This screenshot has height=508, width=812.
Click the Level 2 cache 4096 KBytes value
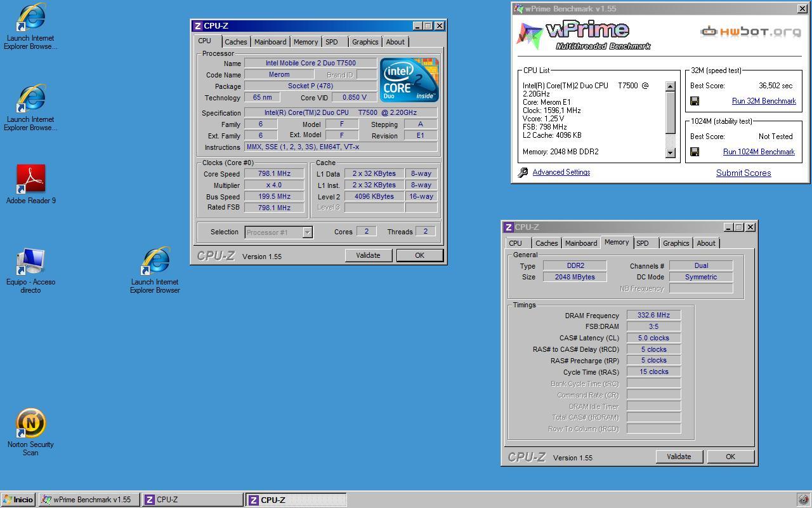pyautogui.click(x=374, y=196)
